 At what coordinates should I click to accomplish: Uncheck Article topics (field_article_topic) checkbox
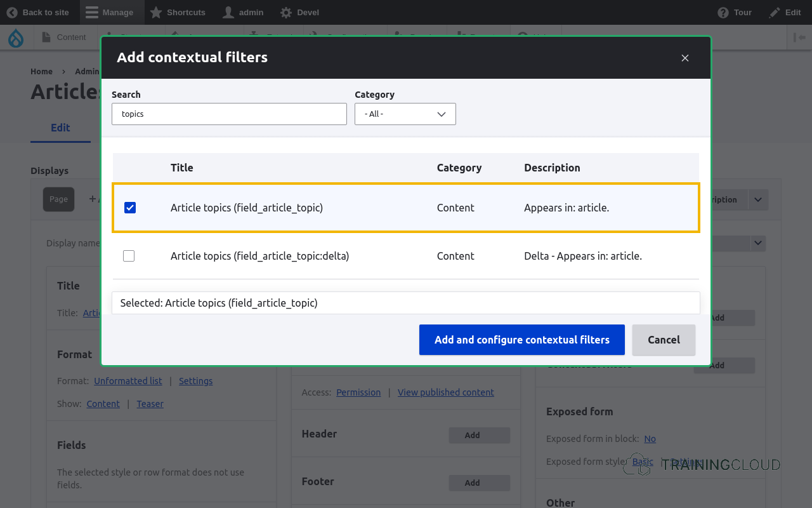pos(130,208)
